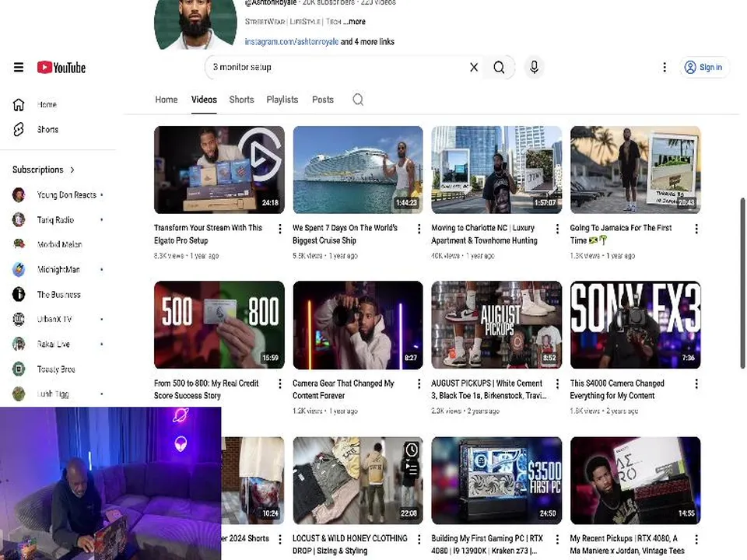Open Rakai Live subscription
This screenshot has height=560, width=747.
57,344
